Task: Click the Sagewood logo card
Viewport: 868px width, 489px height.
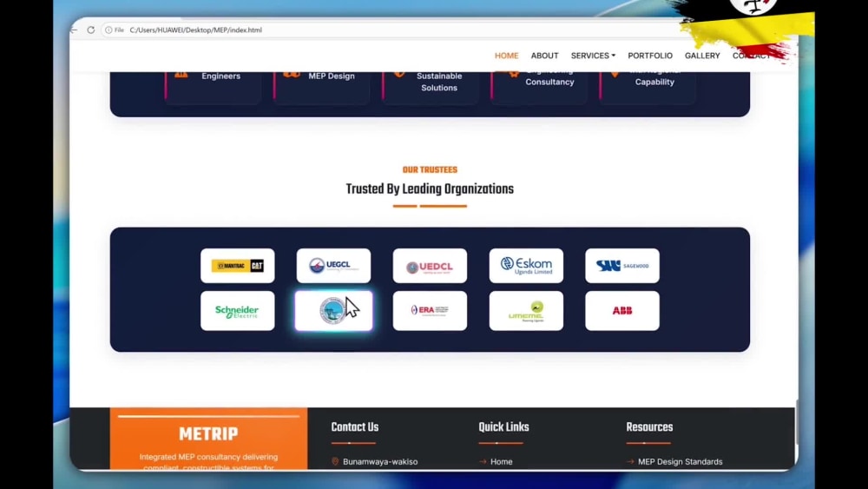Action: pyautogui.click(x=622, y=266)
